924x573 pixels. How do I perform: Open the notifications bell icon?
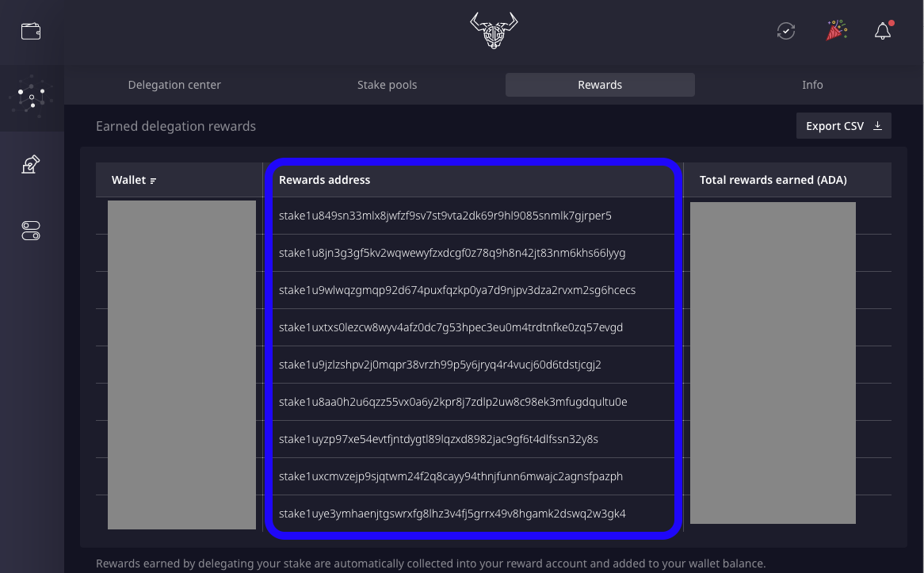point(884,31)
